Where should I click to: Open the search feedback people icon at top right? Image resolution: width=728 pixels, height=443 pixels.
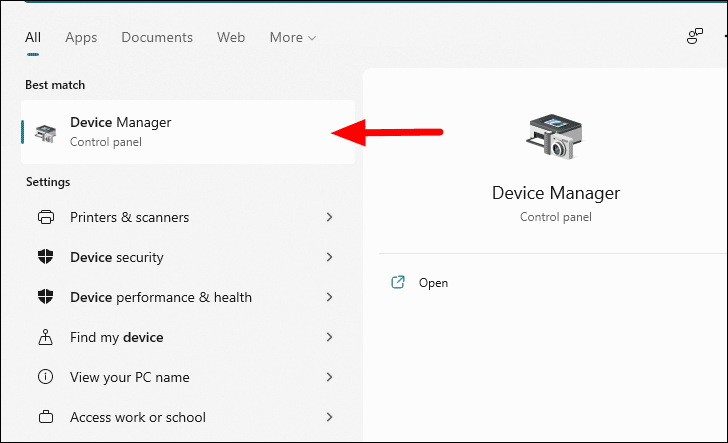(695, 36)
